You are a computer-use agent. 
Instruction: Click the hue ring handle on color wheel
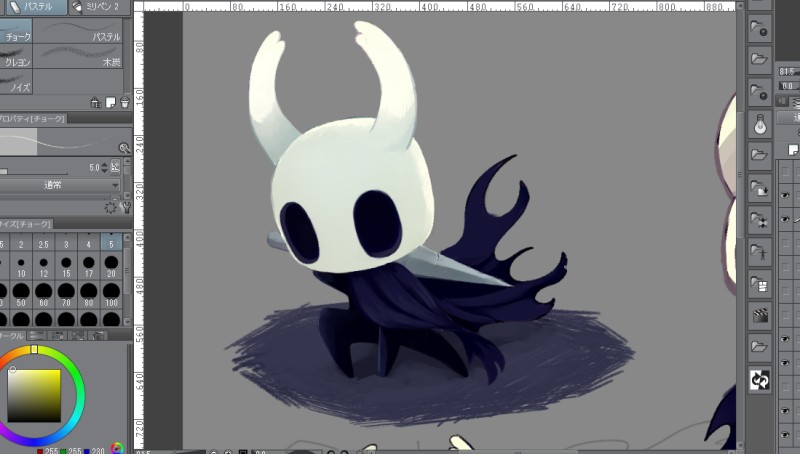tap(34, 349)
